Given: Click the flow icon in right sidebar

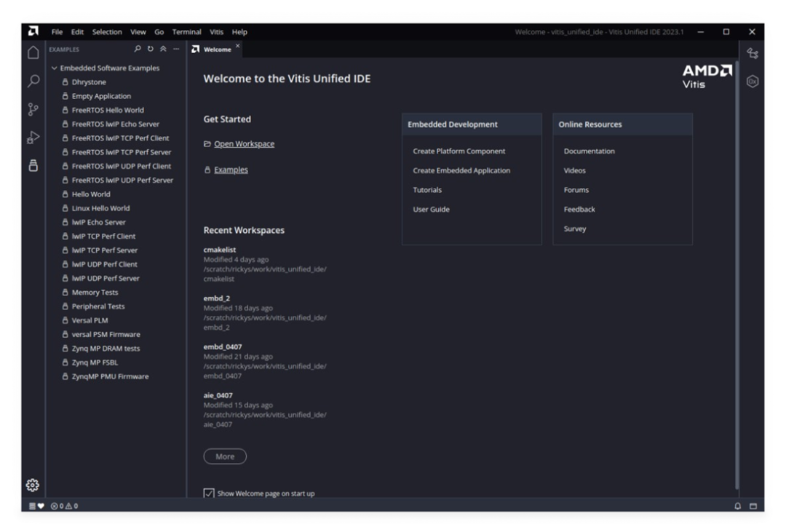Looking at the screenshot, I should point(753,53).
